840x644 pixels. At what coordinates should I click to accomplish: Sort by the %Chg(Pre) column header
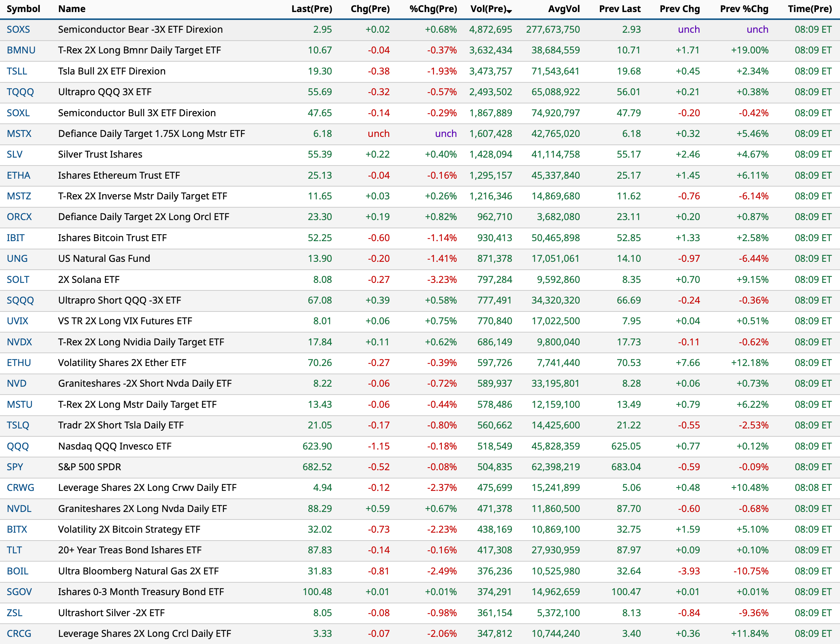pos(433,9)
